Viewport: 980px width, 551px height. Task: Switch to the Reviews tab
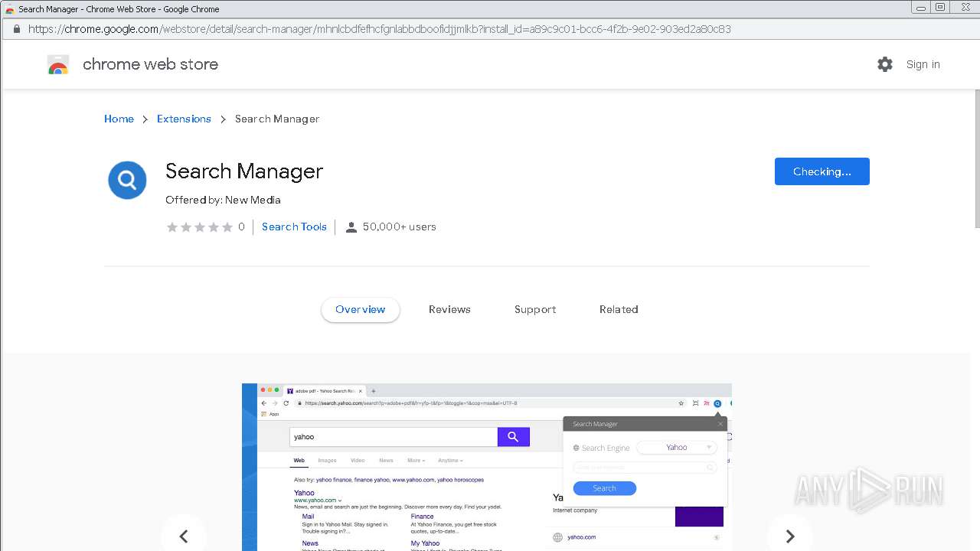[x=449, y=309]
